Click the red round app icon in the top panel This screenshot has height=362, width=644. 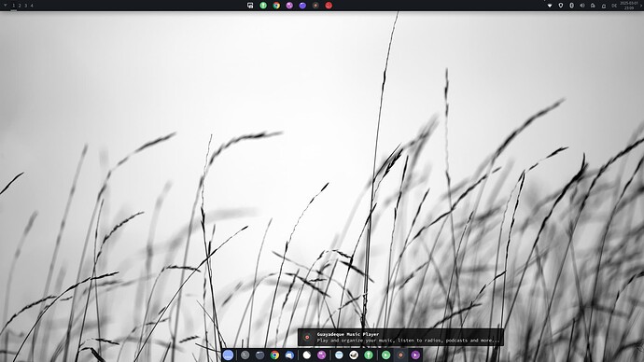tap(329, 6)
